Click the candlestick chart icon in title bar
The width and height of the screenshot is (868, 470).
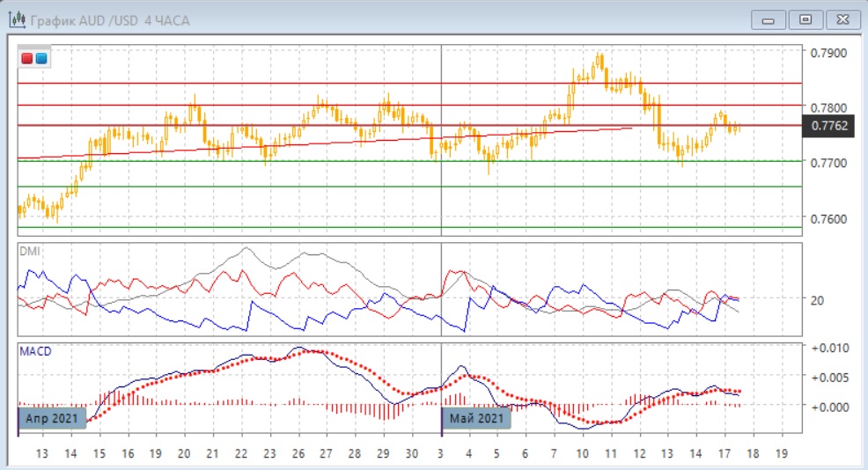click(x=17, y=19)
